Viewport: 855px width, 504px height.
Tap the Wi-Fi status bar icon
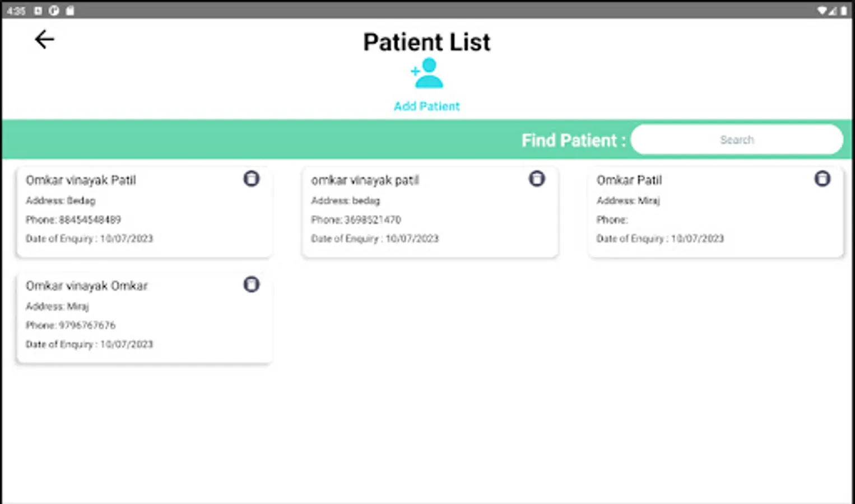(822, 10)
